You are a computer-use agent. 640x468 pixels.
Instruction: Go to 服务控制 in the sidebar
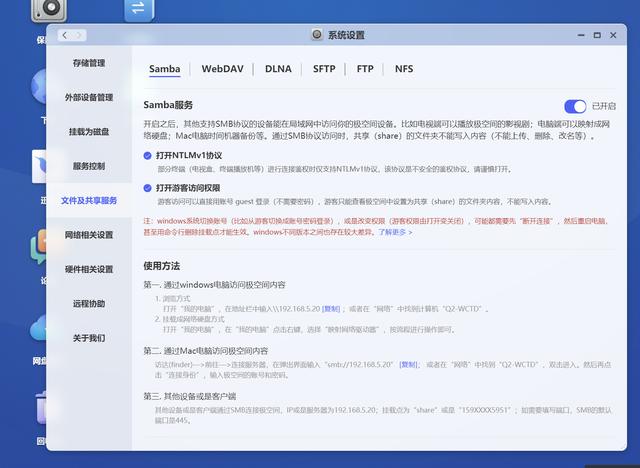(x=89, y=166)
